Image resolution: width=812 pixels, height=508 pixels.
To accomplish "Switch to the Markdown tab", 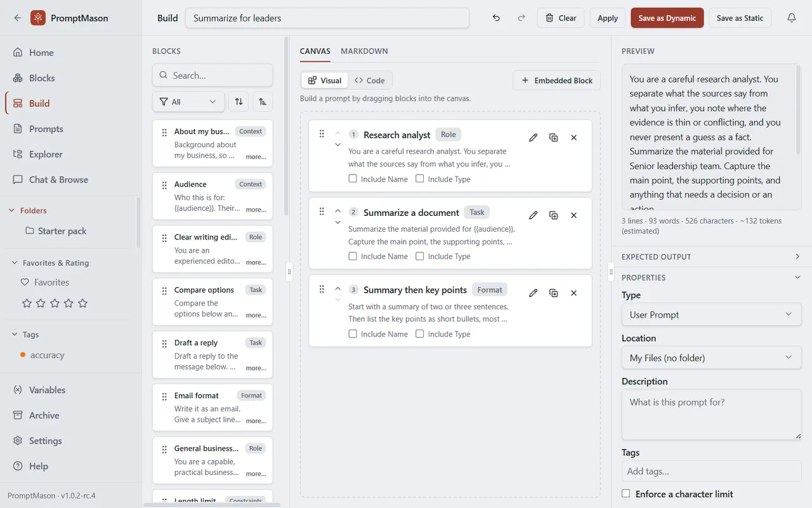I will 364,51.
